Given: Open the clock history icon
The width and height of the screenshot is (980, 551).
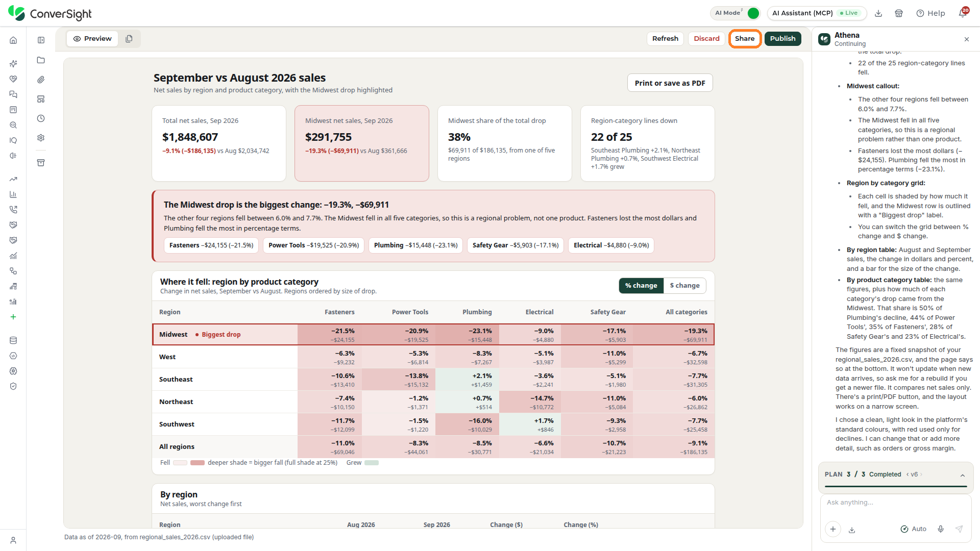Looking at the screenshot, I should (41, 118).
